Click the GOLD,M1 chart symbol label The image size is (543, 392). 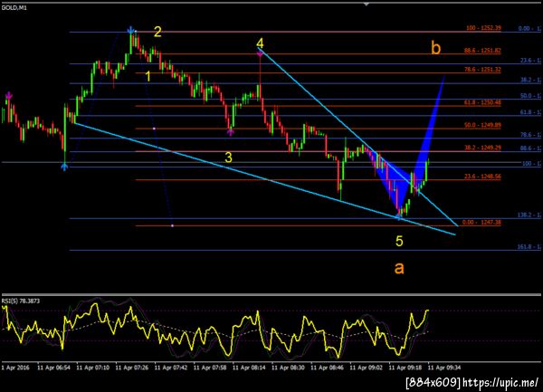(x=14, y=7)
